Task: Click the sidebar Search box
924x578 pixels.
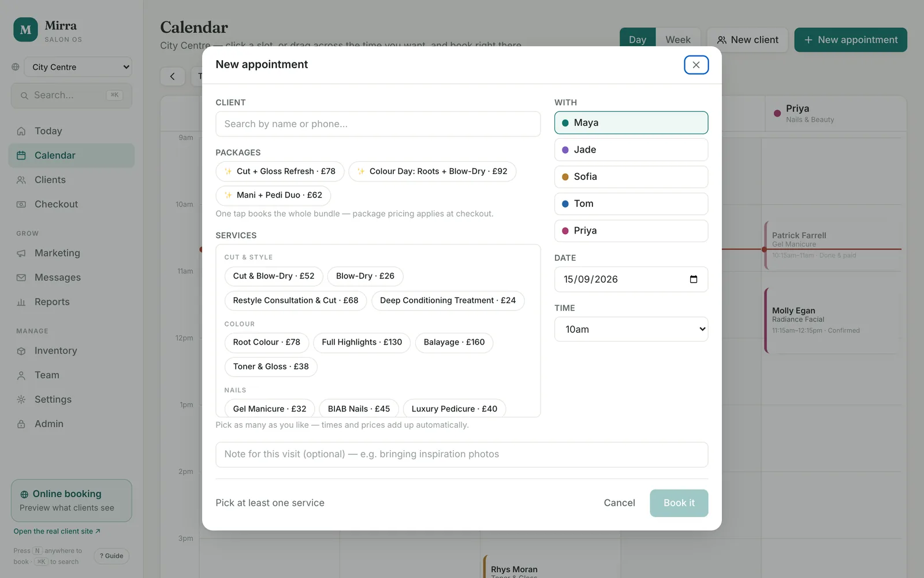Action: click(x=72, y=95)
